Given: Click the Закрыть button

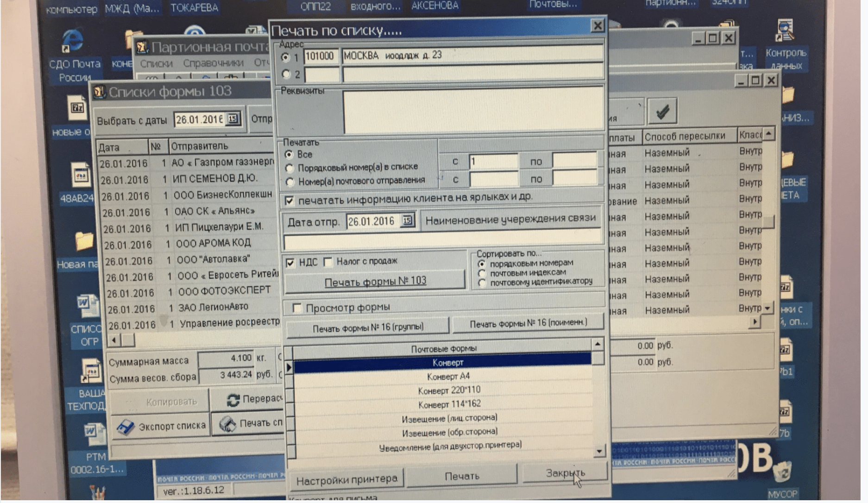Looking at the screenshot, I should click(565, 472).
